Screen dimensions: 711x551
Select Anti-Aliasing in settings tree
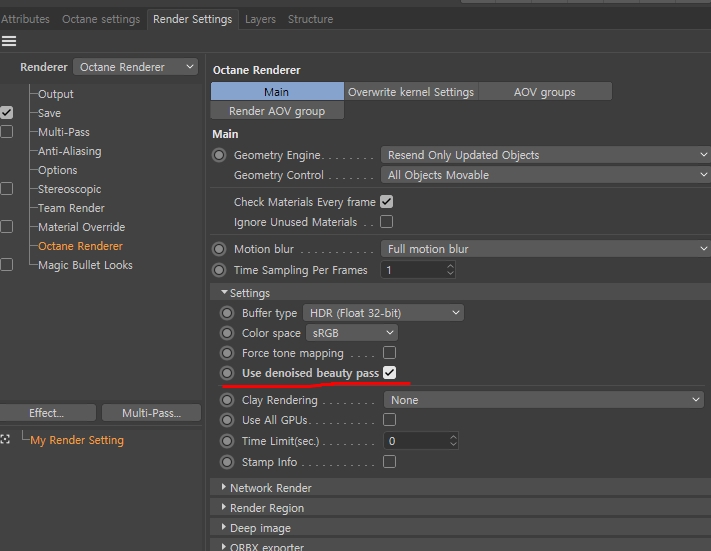click(70, 151)
